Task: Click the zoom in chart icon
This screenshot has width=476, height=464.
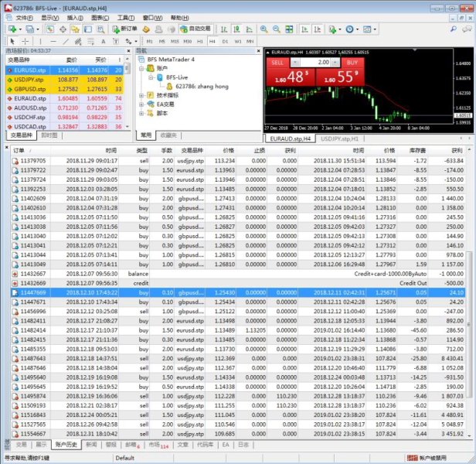Action: click(264, 29)
